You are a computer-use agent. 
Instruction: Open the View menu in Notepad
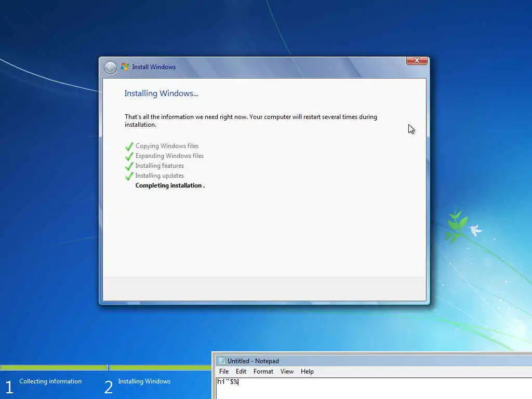(x=287, y=371)
